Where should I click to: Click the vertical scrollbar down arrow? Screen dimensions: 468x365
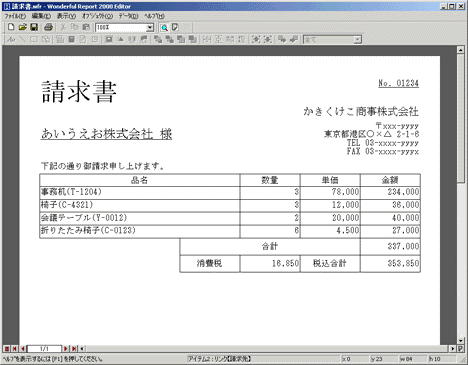pos(461,341)
